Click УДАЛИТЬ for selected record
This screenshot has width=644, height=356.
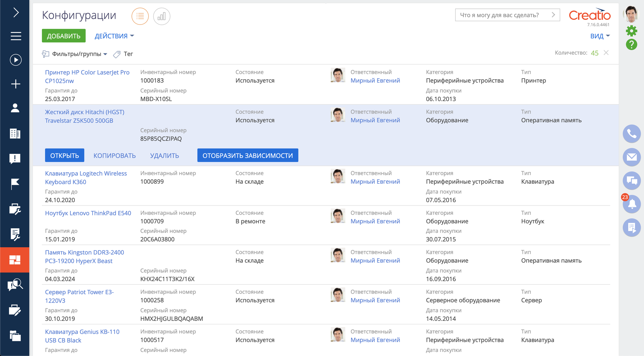(x=165, y=155)
